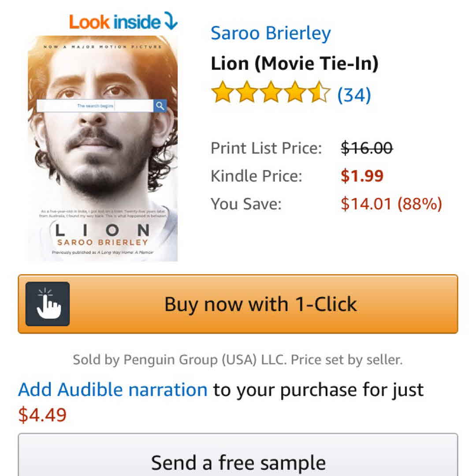The width and height of the screenshot is (476, 476).
Task: Click the $14.01 (88%) savings amount
Action: click(391, 204)
